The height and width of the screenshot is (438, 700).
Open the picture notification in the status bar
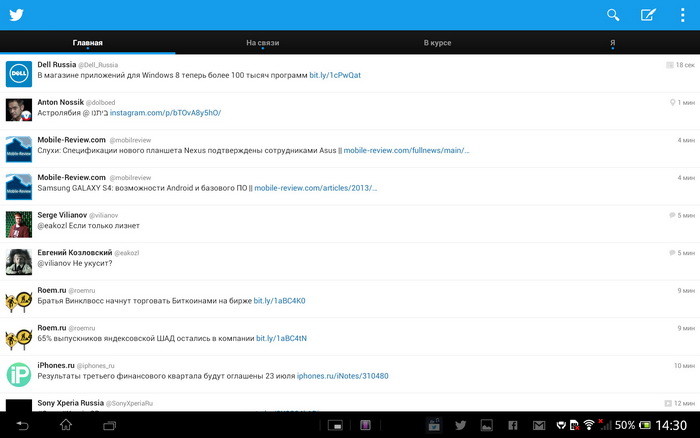click(487, 425)
